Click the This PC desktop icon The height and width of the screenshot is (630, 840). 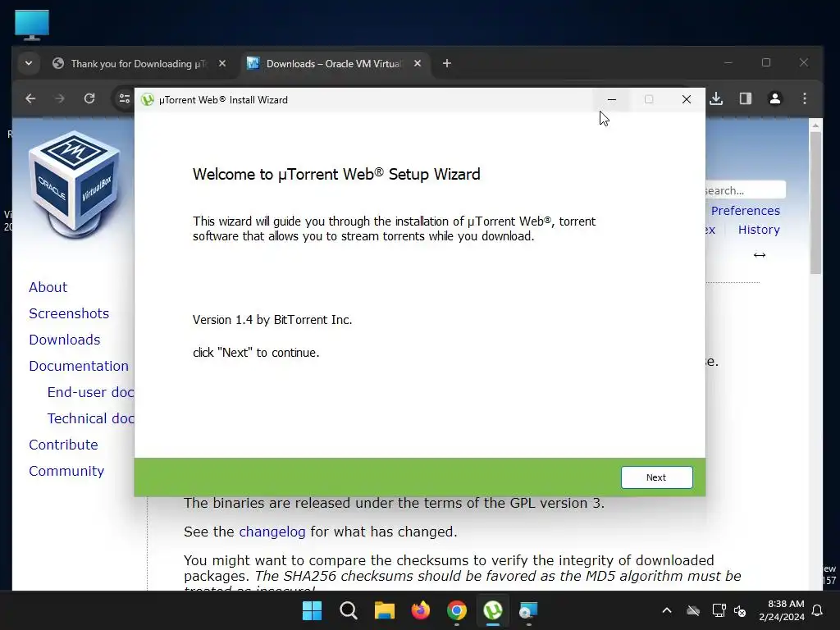[32, 25]
